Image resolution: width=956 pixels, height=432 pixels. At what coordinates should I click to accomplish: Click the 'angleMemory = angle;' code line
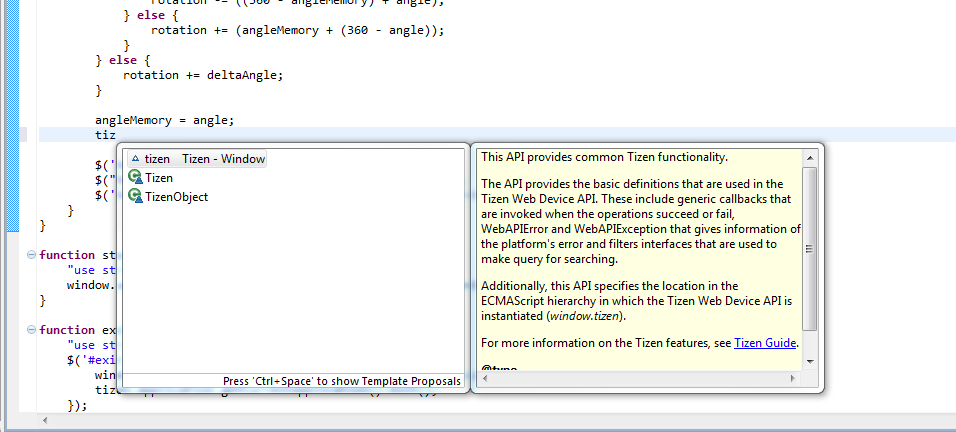[165, 120]
